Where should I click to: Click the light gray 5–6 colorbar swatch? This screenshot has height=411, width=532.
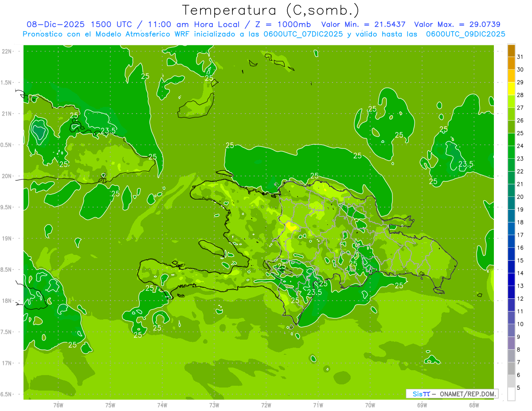(x=511, y=381)
